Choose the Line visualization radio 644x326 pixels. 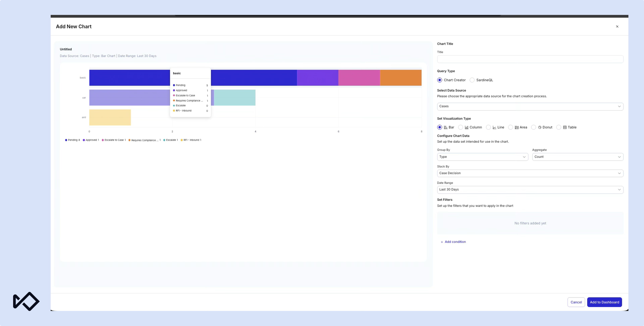click(488, 127)
